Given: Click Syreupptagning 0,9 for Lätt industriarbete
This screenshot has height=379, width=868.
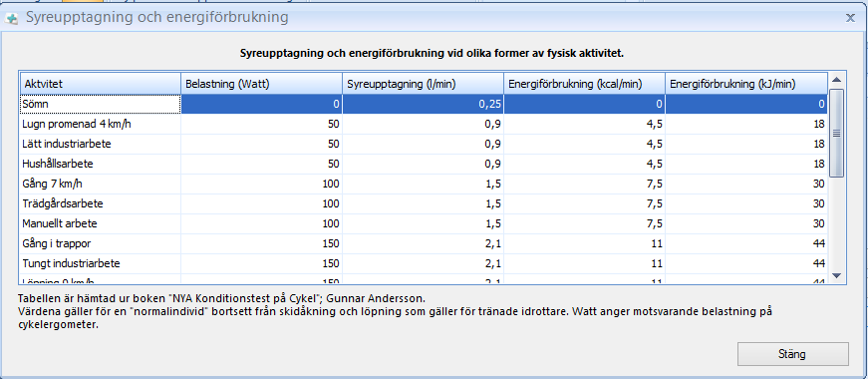Looking at the screenshot, I should pos(423,144).
